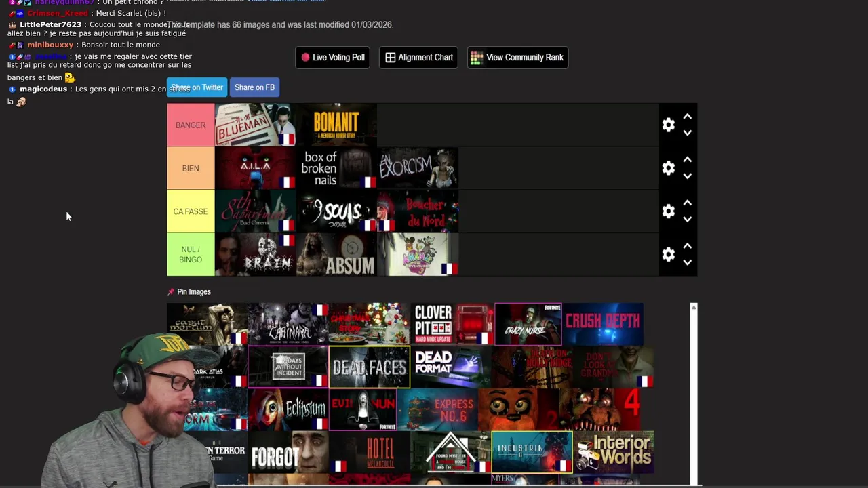
Task: Pick Caput Mortum image from pool
Action: (208, 324)
